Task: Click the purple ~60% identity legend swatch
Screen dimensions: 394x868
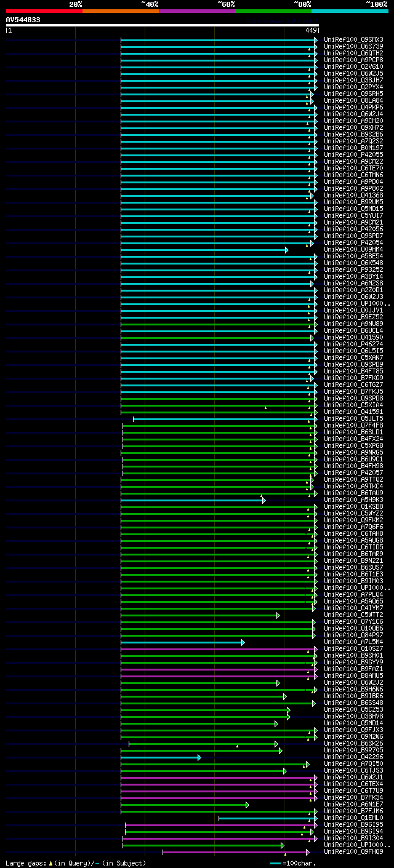Action: click(x=197, y=11)
